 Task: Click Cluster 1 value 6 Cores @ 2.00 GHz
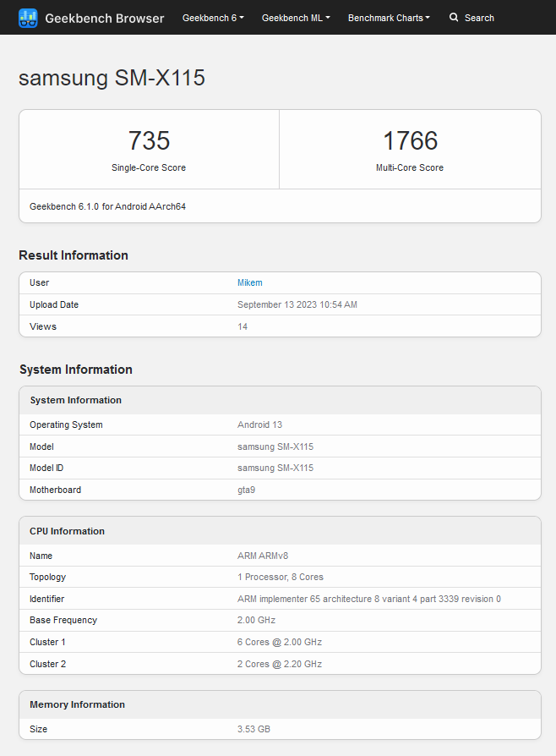pyautogui.click(x=280, y=642)
